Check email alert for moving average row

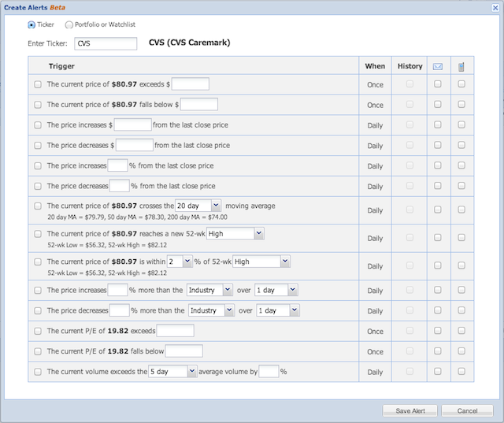[x=438, y=210]
